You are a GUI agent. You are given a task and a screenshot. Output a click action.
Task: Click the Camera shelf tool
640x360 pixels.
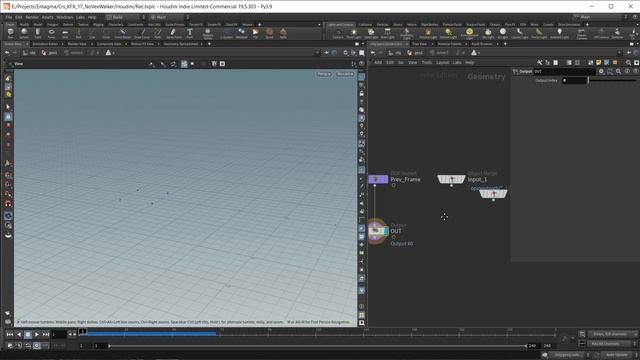point(338,33)
